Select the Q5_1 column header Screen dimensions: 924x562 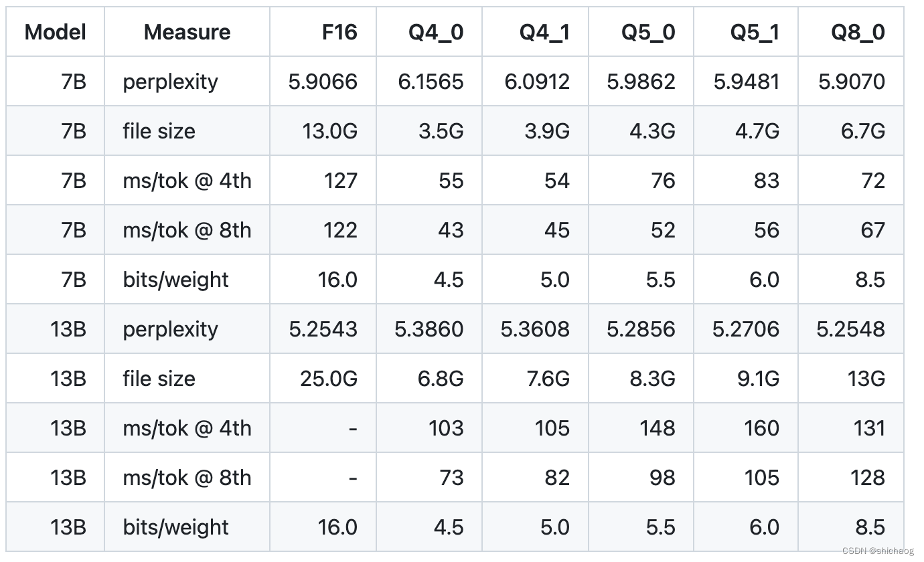coord(755,32)
